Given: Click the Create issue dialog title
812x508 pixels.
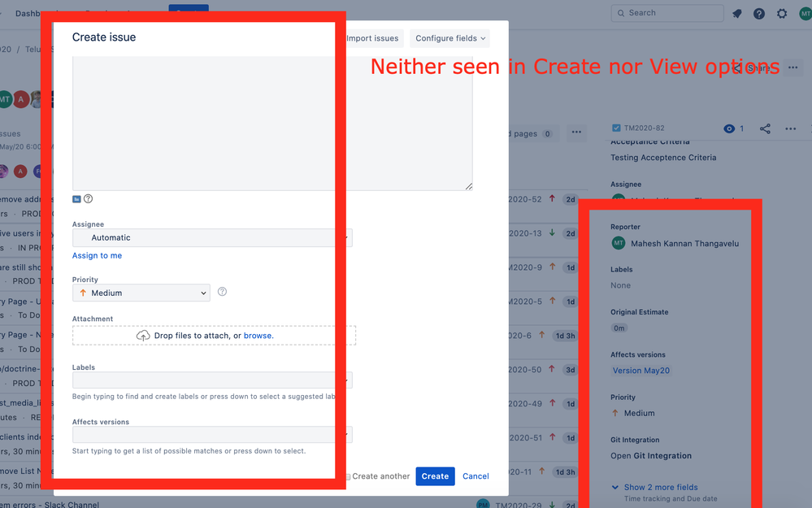Looking at the screenshot, I should (x=103, y=37).
